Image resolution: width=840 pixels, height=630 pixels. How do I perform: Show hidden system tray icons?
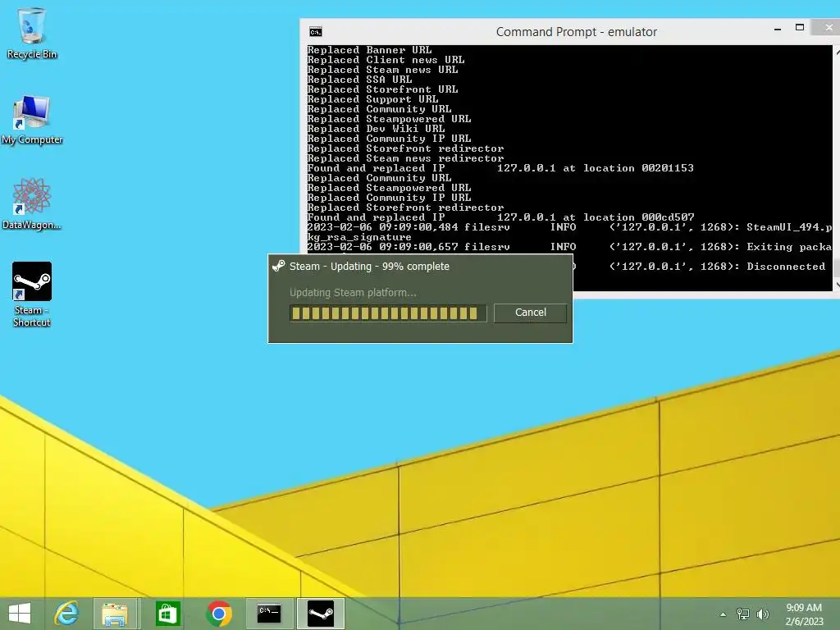pos(724,614)
